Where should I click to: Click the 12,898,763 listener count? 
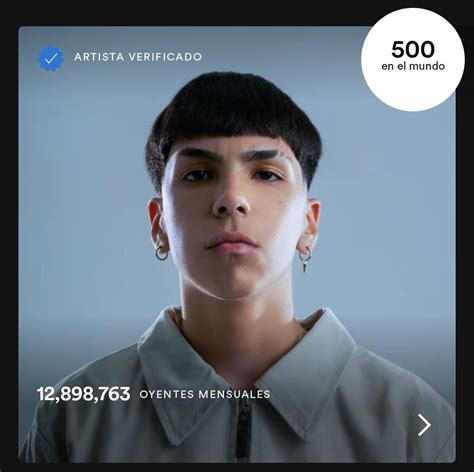pyautogui.click(x=83, y=394)
